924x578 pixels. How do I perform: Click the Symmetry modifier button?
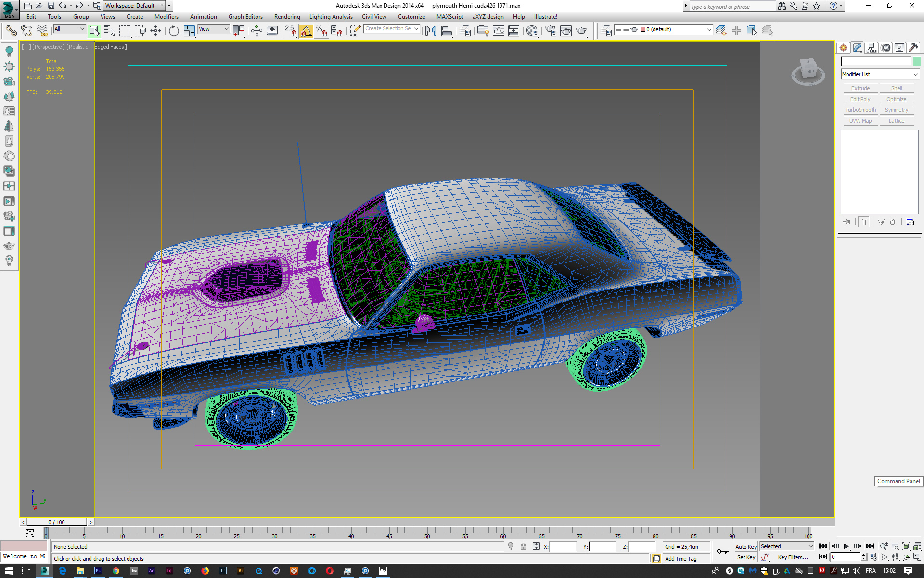(897, 110)
